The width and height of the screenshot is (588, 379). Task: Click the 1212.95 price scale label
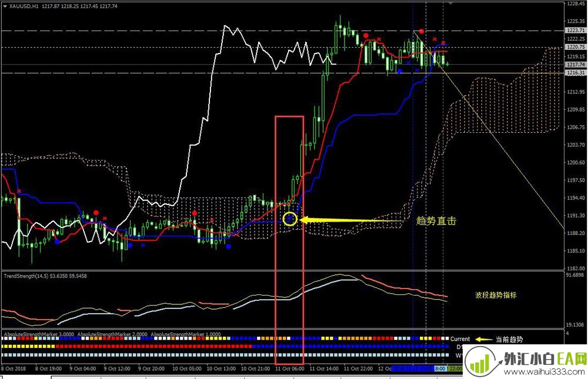pyautogui.click(x=576, y=92)
